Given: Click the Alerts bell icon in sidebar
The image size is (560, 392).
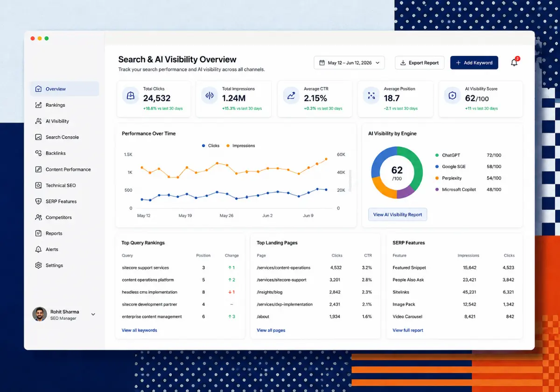Looking at the screenshot, I should tap(38, 249).
